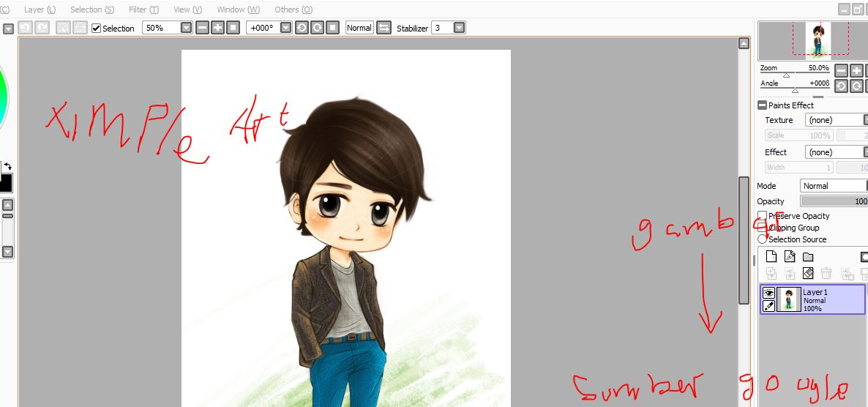Open the layer Mode Normal dropdown
Screen dimensions: 868x407
pyautogui.click(x=834, y=185)
